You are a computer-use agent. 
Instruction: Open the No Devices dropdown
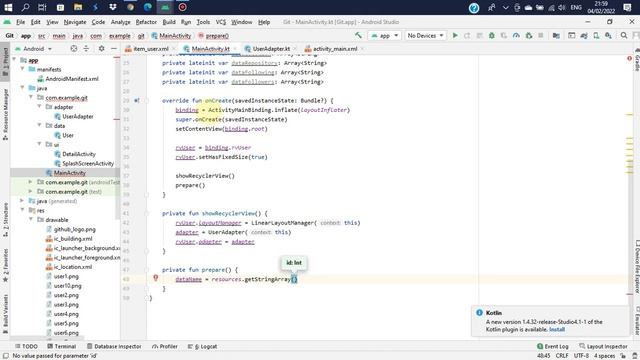click(425, 36)
